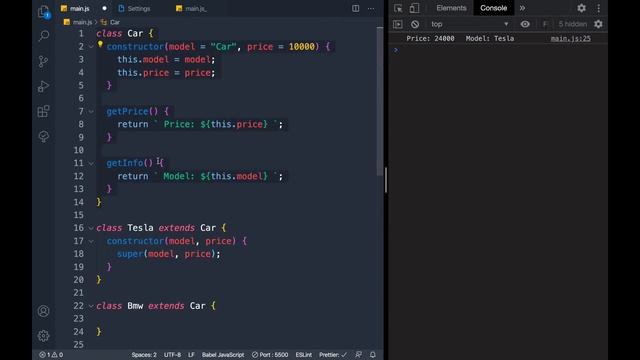This screenshot has height=360, width=640.
Task: Collapse class Tesla fold on line 16
Action: point(91,228)
